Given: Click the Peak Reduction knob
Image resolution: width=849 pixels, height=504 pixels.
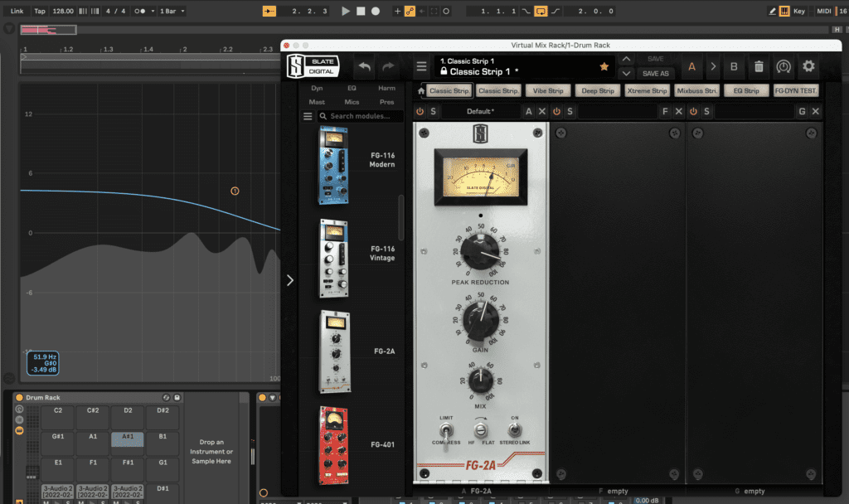Looking at the screenshot, I should click(x=480, y=249).
